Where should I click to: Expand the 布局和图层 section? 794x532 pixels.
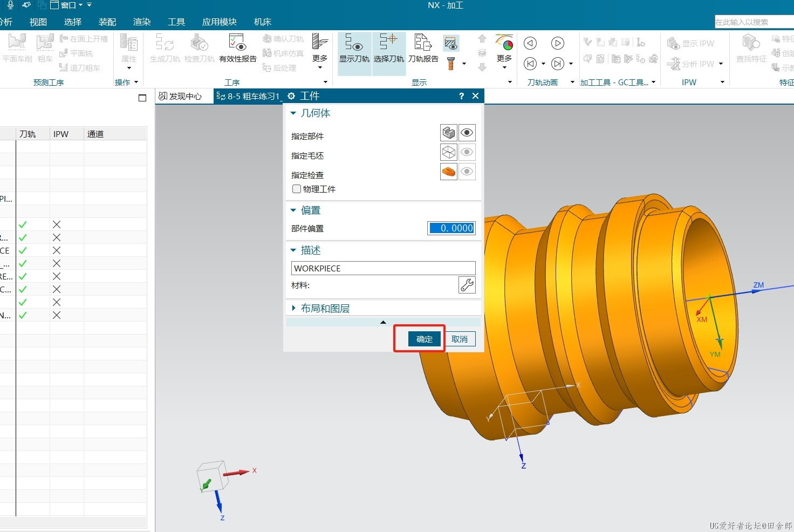293,308
